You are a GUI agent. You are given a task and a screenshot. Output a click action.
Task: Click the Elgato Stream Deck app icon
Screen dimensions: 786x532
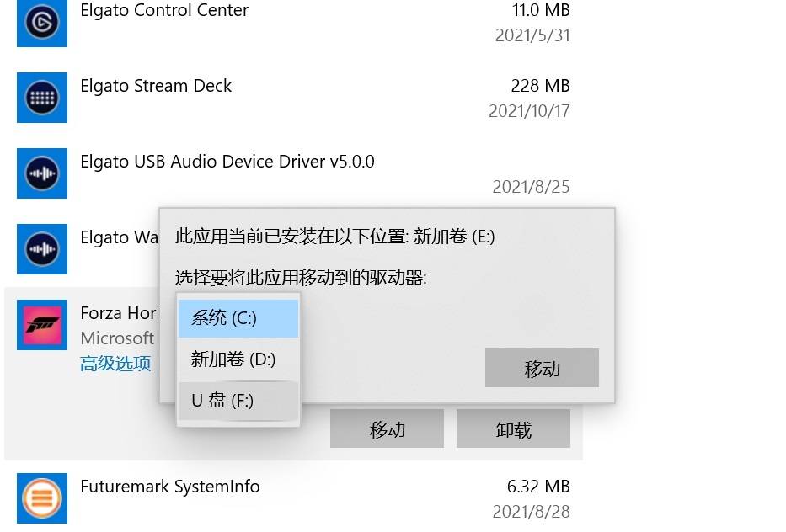pyautogui.click(x=42, y=98)
